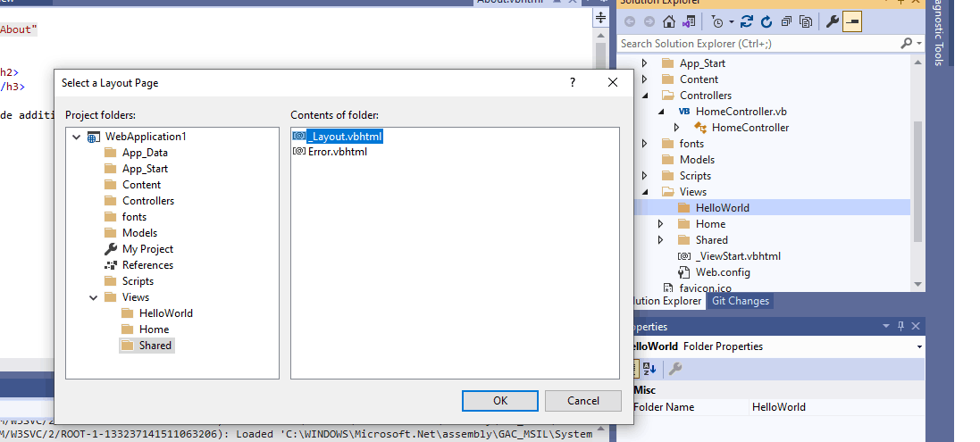Switch between solutions and folder views icon

[688, 21]
